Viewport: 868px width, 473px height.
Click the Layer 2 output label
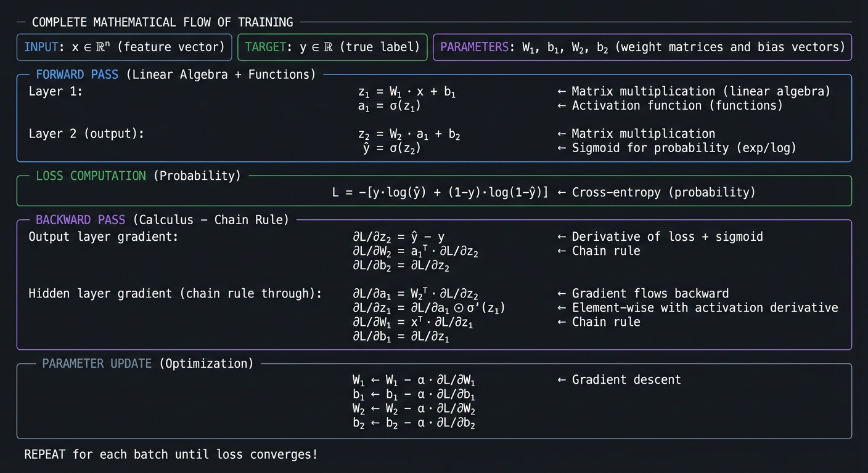pyautogui.click(x=86, y=134)
